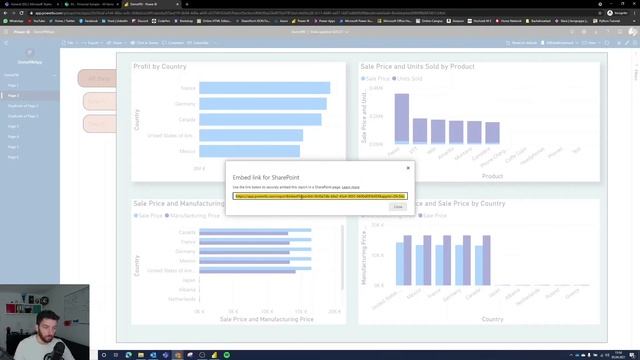
Task: Click the Power BI download icon
Action: pyautogui.click(x=596, y=32)
